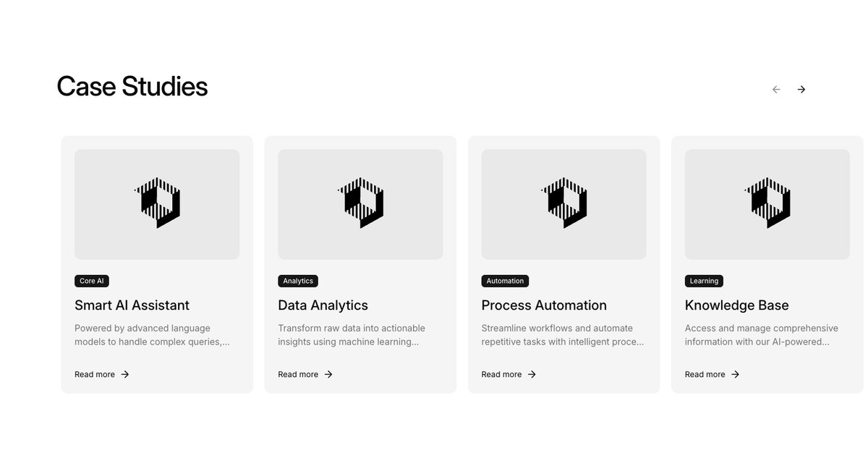The width and height of the screenshot is (868, 466).
Task: Follow Read more link under Knowledge Base
Action: pyautogui.click(x=705, y=374)
